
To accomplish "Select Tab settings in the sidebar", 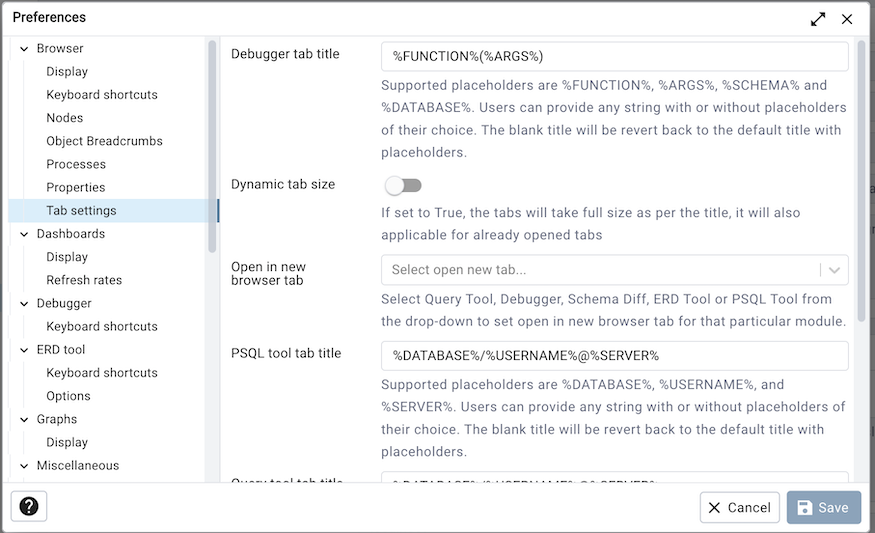I will point(81,211).
